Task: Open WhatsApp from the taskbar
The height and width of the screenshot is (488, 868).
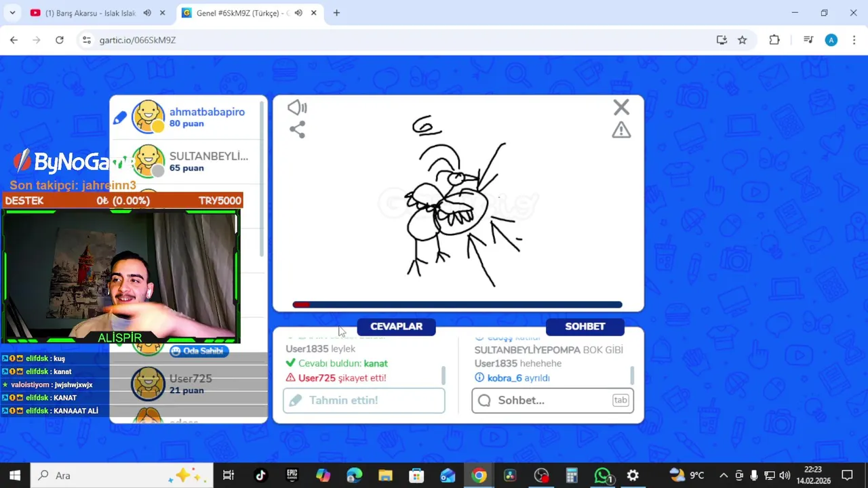Action: point(603,475)
